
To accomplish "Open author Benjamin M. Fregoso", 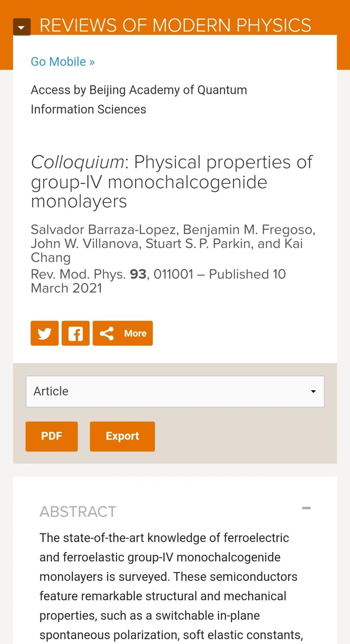I will coord(248,230).
